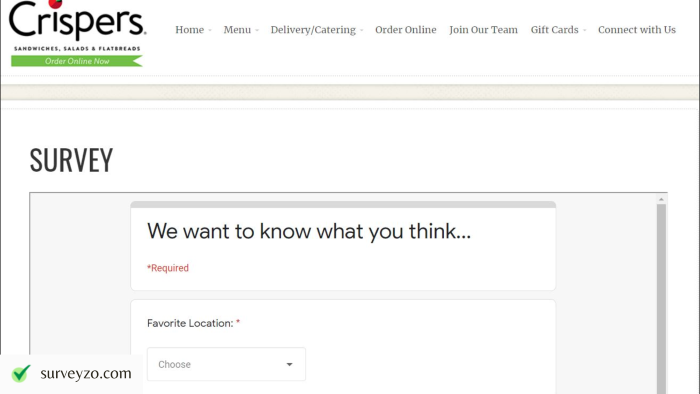Click the *Required note text

point(168,268)
